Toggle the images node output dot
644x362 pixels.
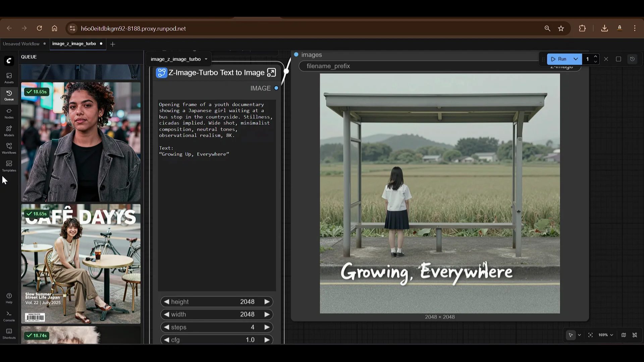tap(297, 54)
